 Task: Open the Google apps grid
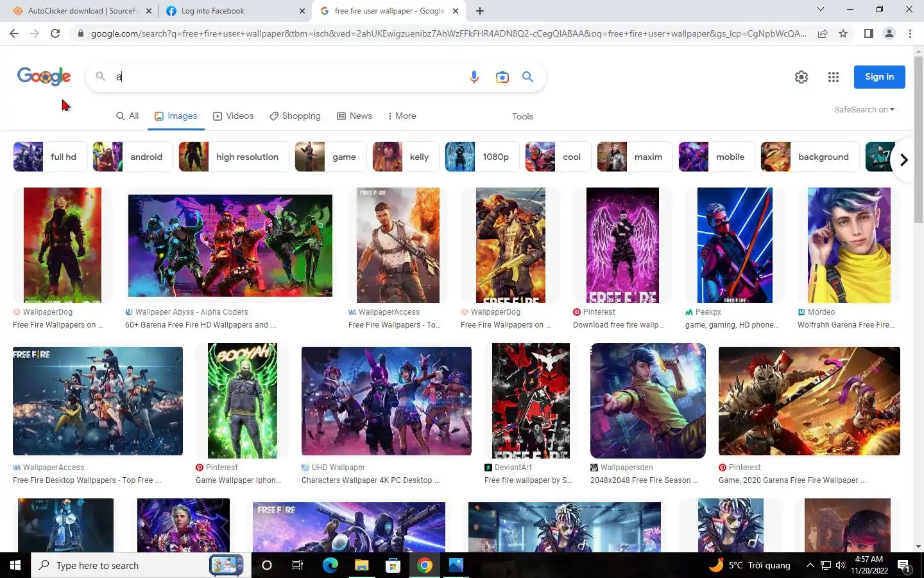click(834, 77)
